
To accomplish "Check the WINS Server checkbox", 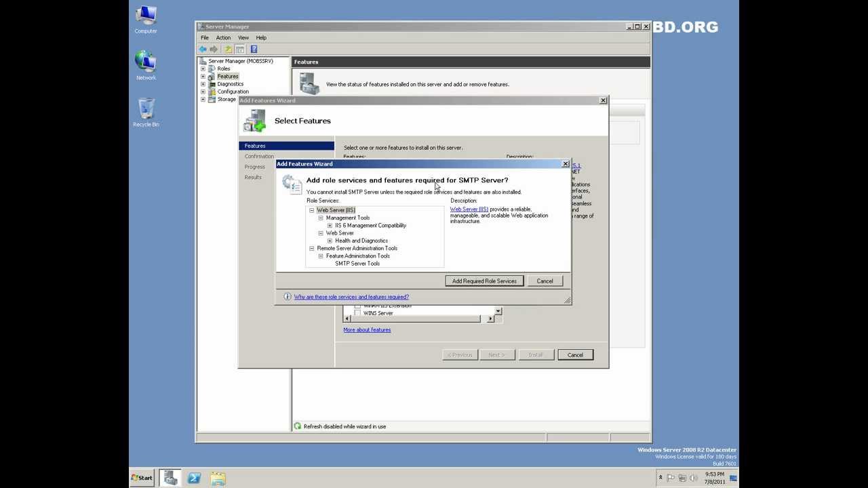I will [357, 313].
